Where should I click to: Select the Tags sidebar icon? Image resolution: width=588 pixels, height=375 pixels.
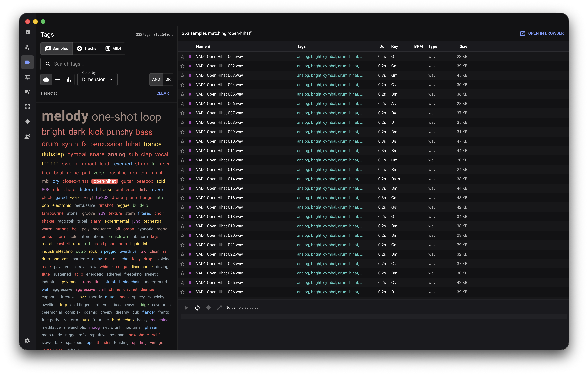coord(27,62)
